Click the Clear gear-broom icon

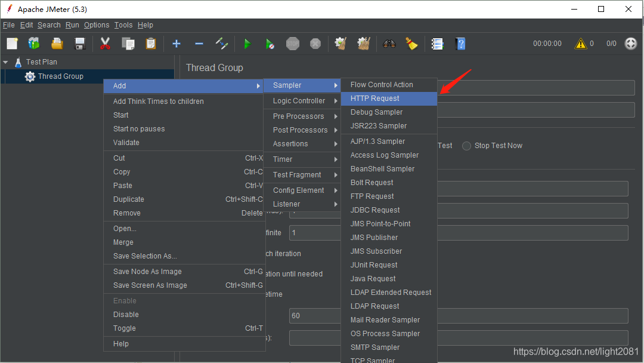(x=340, y=44)
